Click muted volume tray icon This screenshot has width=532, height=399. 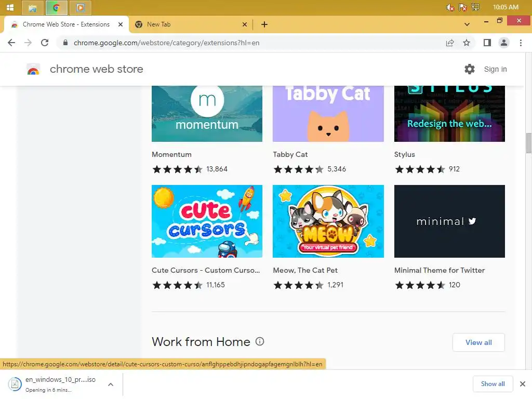tap(450, 7)
